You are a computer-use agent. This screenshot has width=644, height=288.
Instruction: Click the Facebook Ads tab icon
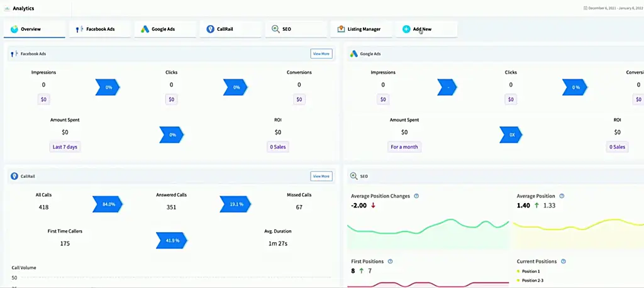(x=79, y=30)
